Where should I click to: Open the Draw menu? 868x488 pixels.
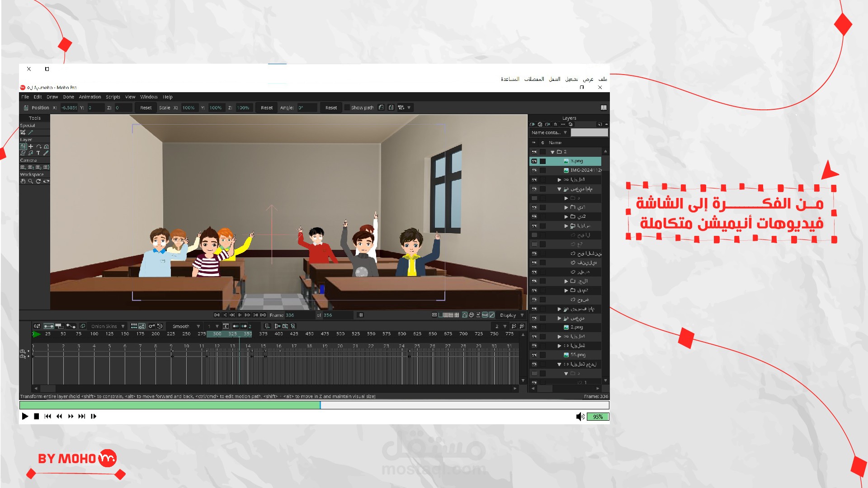pos(52,97)
